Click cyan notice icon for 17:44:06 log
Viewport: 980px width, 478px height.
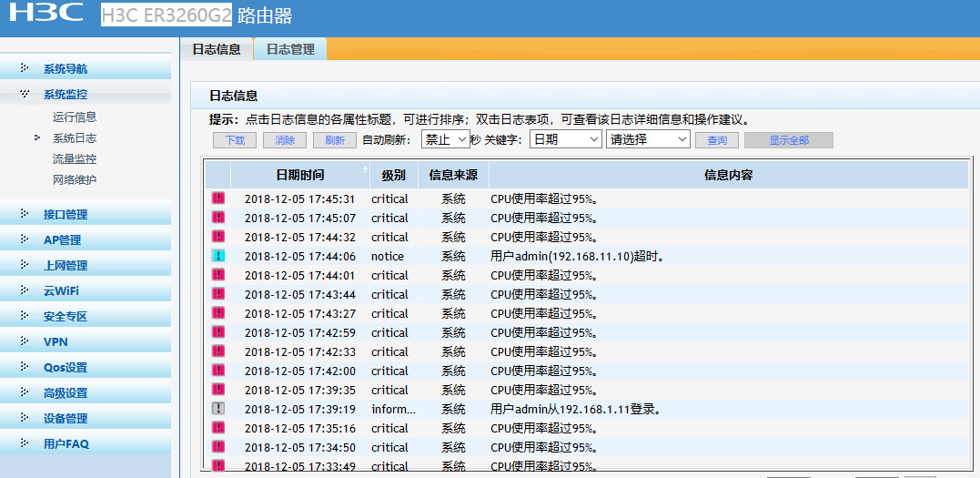point(218,255)
